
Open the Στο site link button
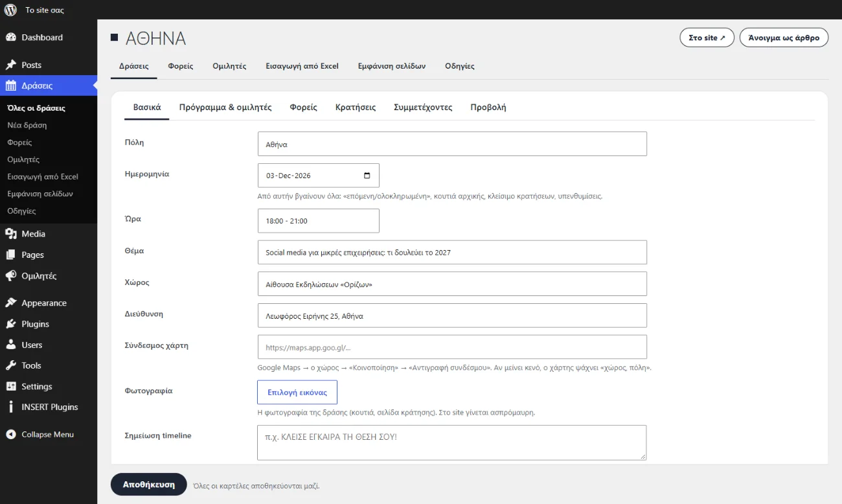[x=707, y=38]
